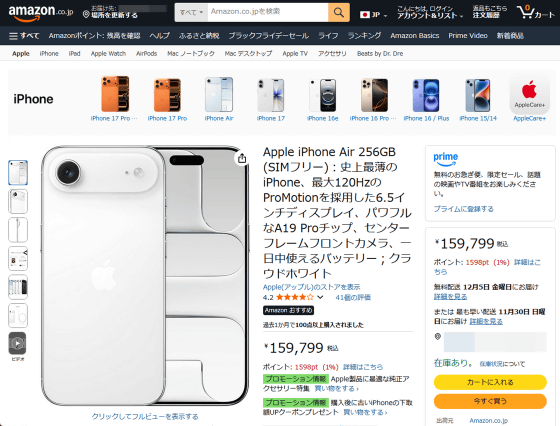The height and width of the screenshot is (426, 560).
Task: Expand the search category すべて dropdown
Action: pos(191,12)
